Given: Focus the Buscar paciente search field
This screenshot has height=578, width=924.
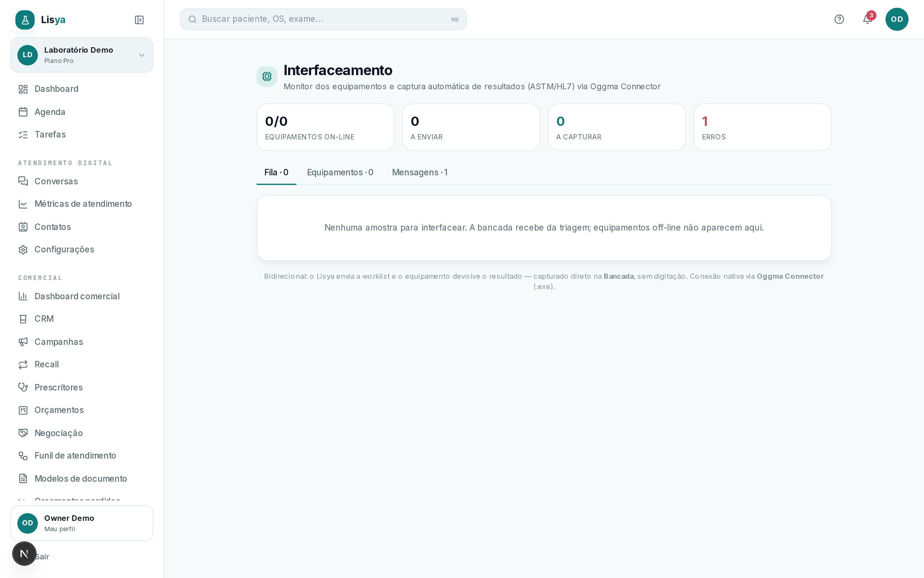Looking at the screenshot, I should pyautogui.click(x=323, y=19).
